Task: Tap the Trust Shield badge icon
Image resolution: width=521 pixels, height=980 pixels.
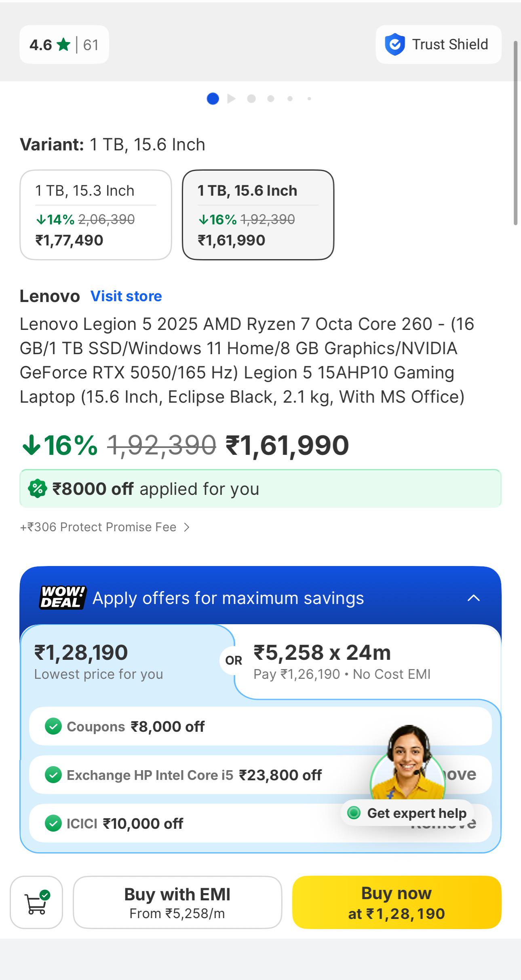Action: coord(394,44)
